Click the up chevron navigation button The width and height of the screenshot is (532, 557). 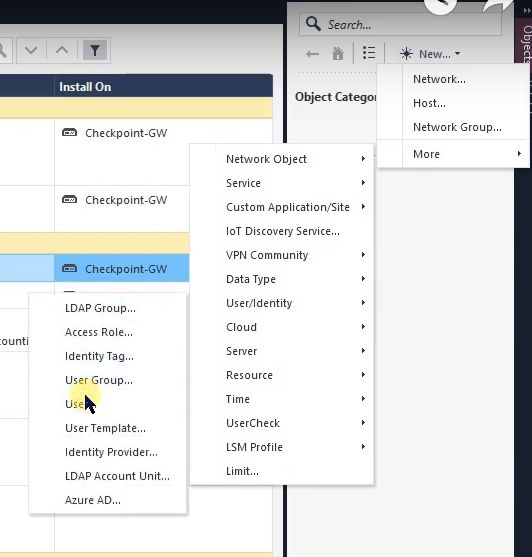coord(62,50)
